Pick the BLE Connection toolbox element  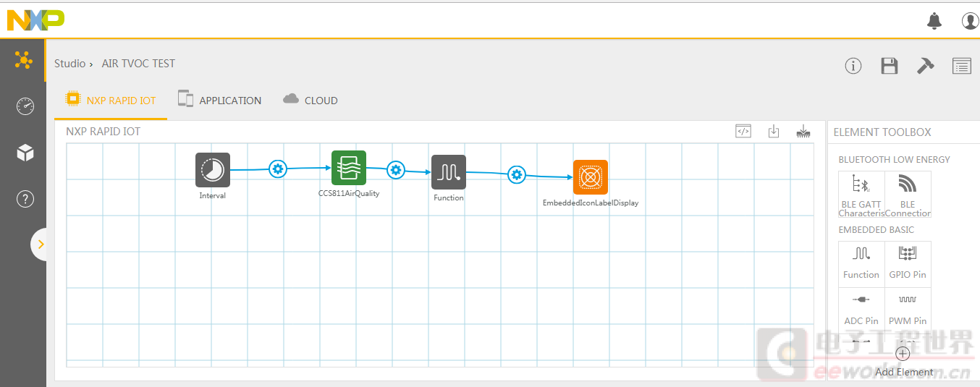tap(908, 195)
